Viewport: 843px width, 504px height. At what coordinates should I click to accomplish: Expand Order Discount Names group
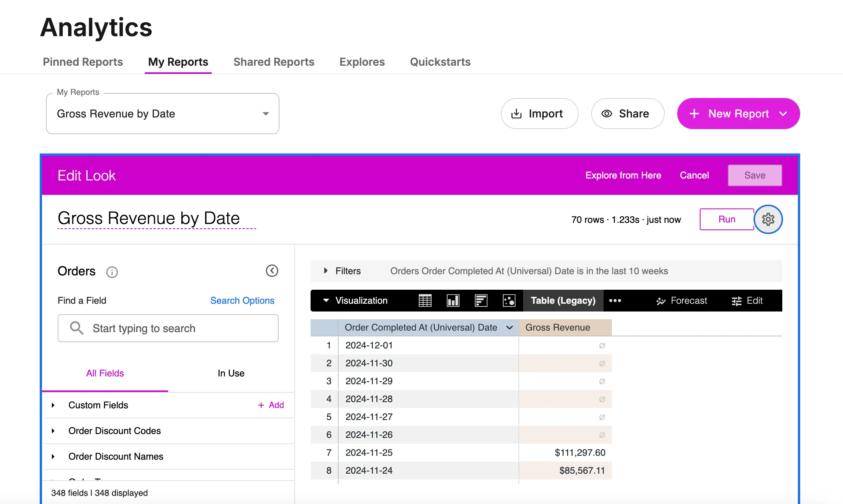pyautogui.click(x=53, y=457)
